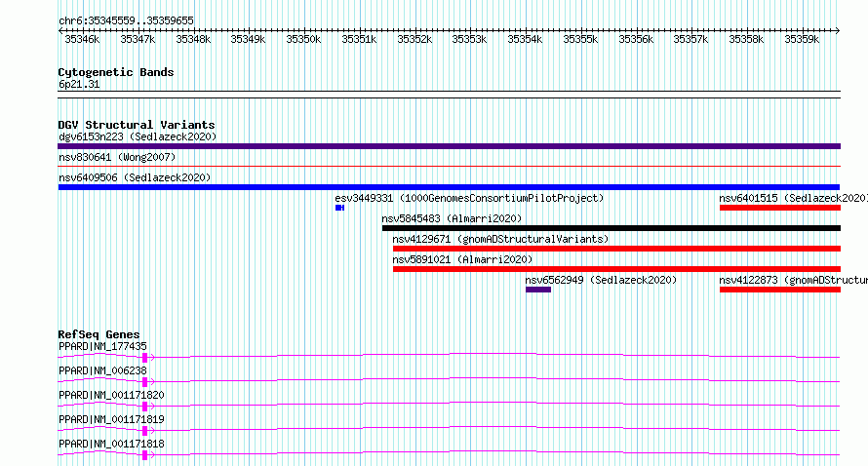Click the chr6:35345559..35359655 region label
The height and width of the screenshot is (466, 868).
[x=126, y=21]
